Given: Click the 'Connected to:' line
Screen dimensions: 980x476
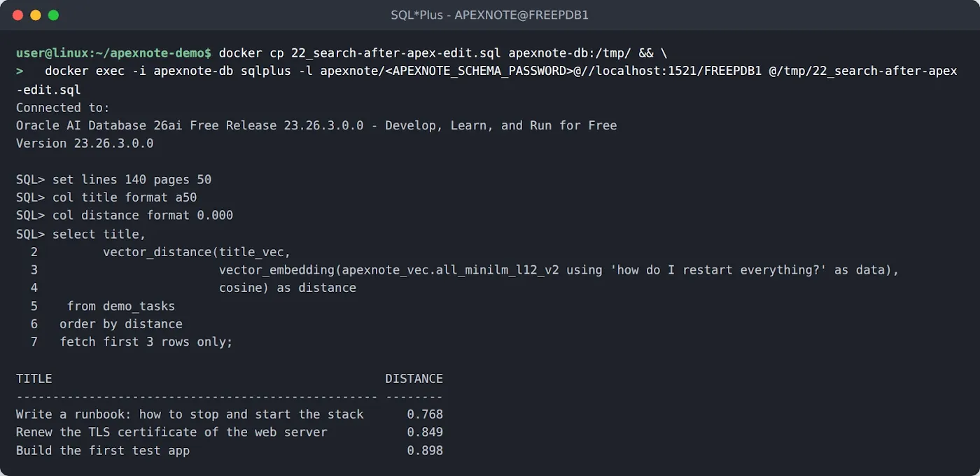Looking at the screenshot, I should [63, 108].
